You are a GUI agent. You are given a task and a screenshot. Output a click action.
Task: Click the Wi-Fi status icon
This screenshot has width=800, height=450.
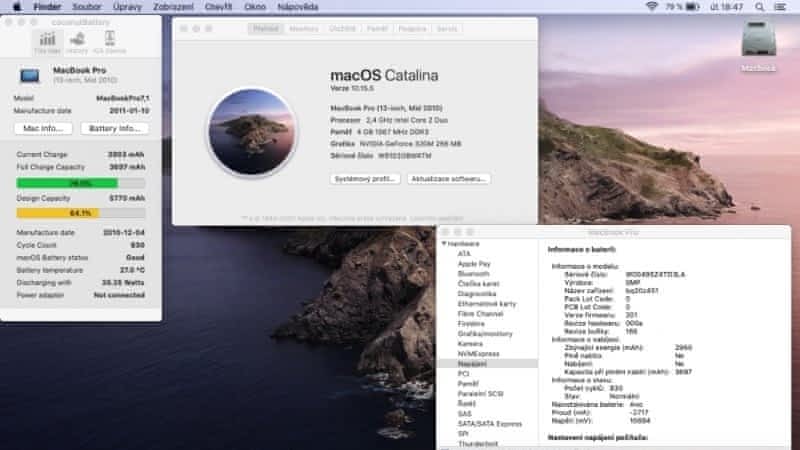click(x=652, y=7)
